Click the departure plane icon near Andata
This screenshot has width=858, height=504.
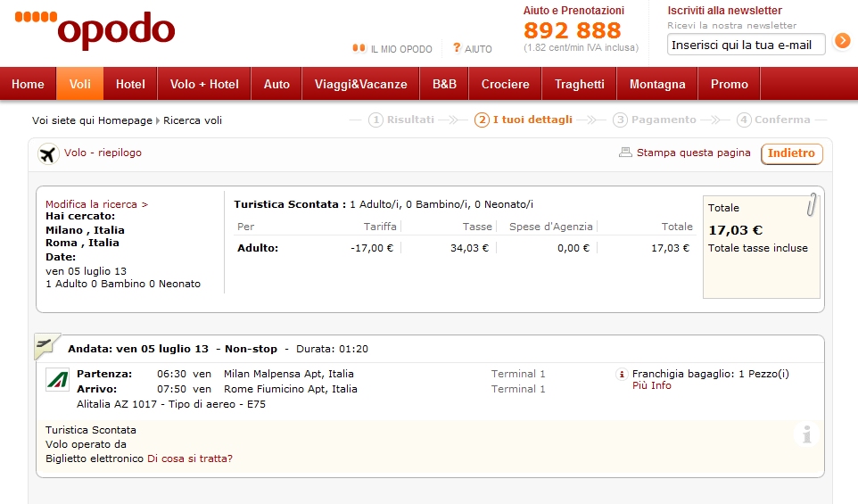coord(45,345)
